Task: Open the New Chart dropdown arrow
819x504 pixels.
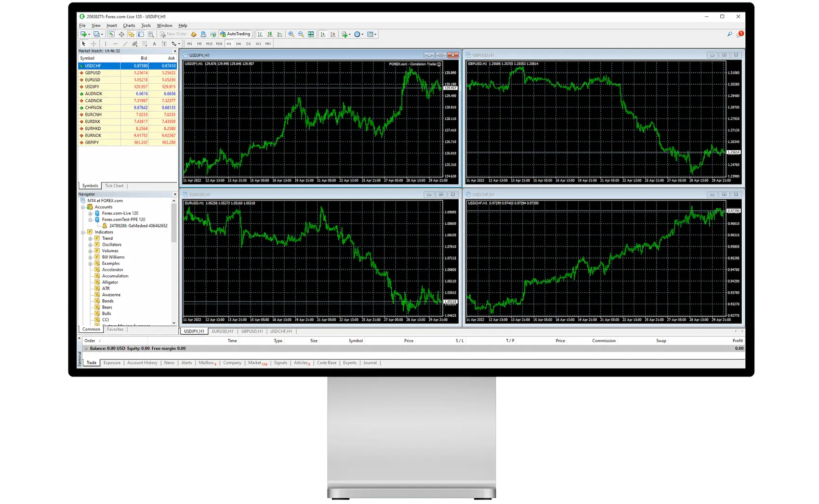Action: tap(89, 34)
